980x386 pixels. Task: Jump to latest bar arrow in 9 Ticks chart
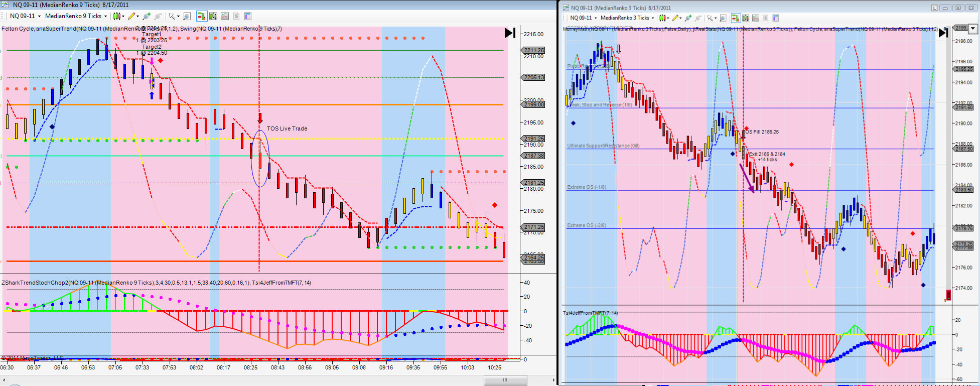coord(510,33)
